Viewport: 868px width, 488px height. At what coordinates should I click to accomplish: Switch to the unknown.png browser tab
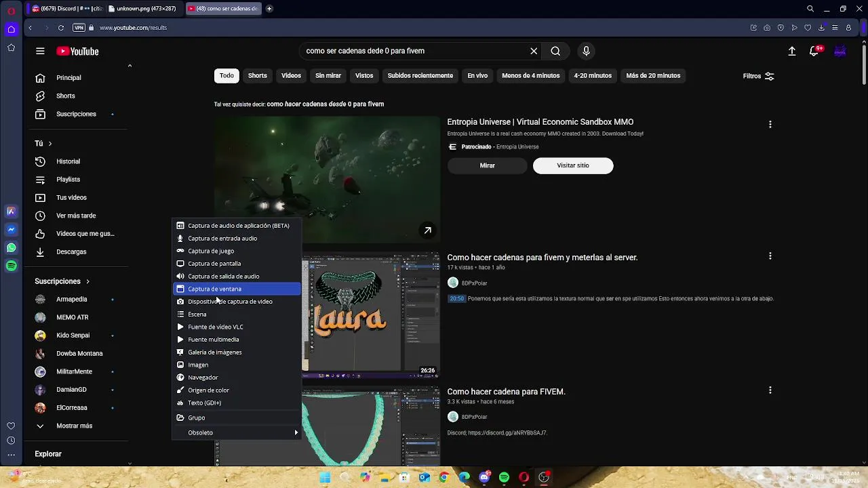click(145, 9)
